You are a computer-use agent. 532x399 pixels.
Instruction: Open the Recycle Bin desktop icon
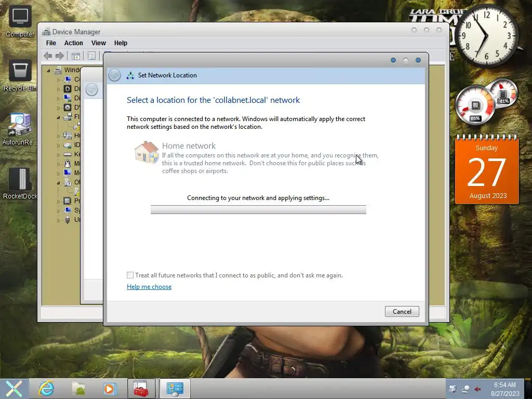[20, 76]
